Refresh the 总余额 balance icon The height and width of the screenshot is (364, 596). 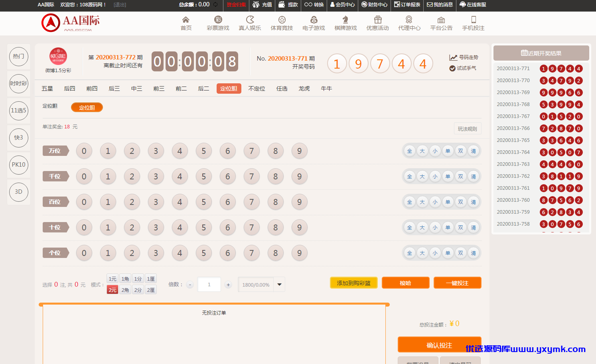tap(215, 5)
